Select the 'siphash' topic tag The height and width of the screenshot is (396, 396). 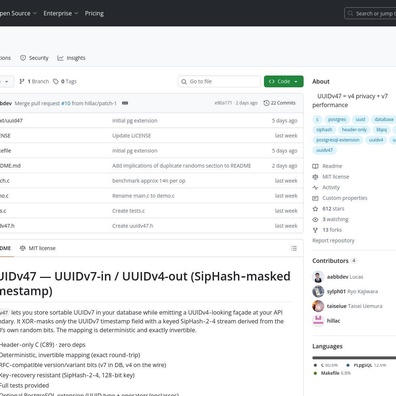324,130
